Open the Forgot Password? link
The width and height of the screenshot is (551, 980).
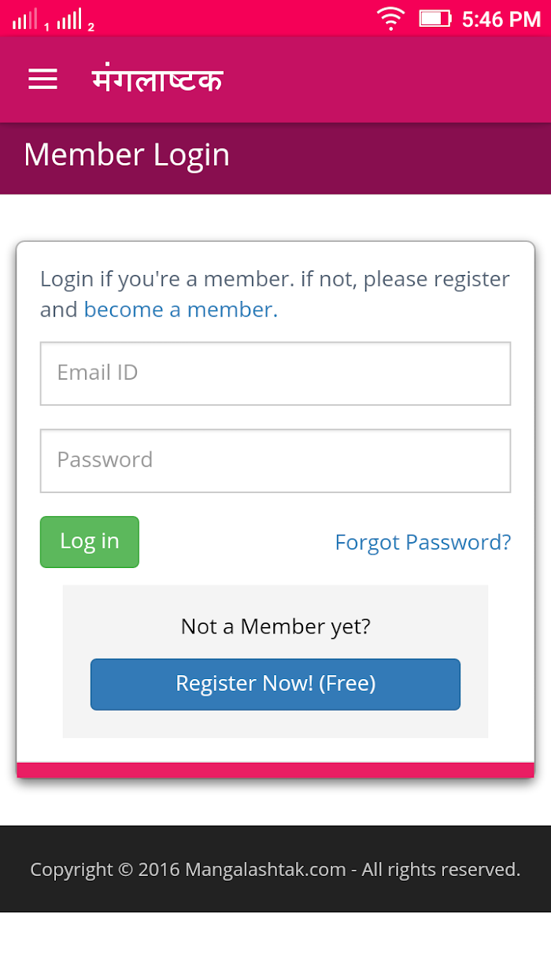click(x=423, y=542)
